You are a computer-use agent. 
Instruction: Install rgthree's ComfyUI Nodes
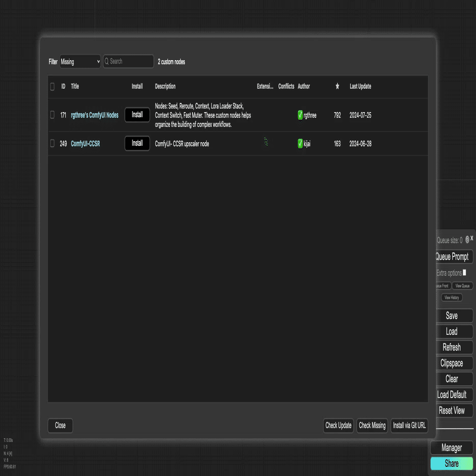point(137,115)
